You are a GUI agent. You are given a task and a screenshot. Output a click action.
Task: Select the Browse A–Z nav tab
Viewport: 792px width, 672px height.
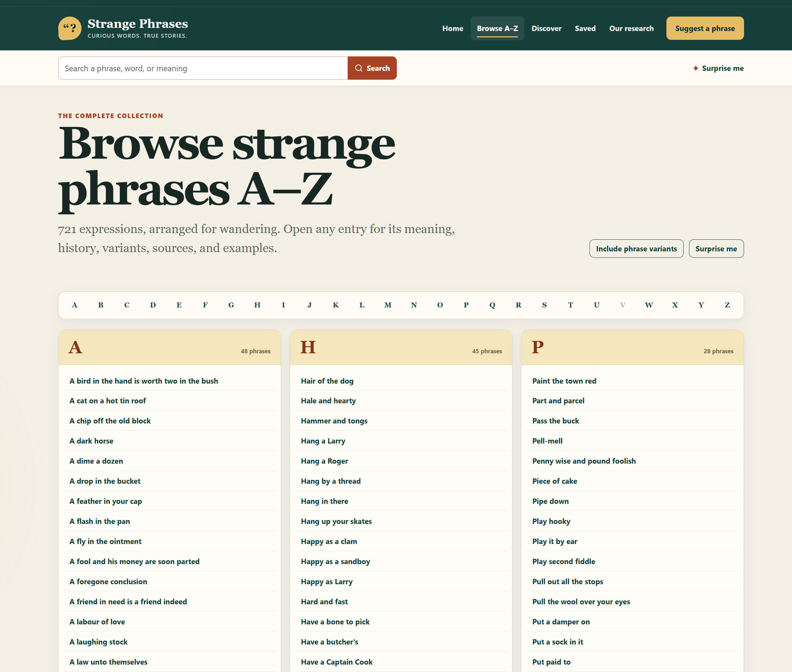(x=497, y=28)
